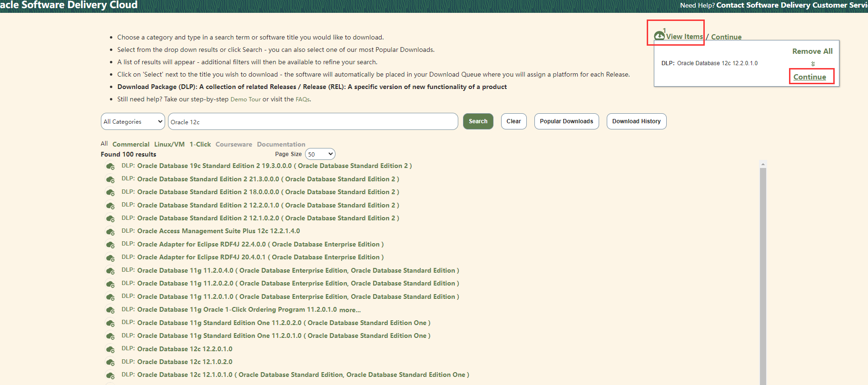Open the FAQs link
Image resolution: width=868 pixels, height=385 pixels.
pyautogui.click(x=303, y=99)
